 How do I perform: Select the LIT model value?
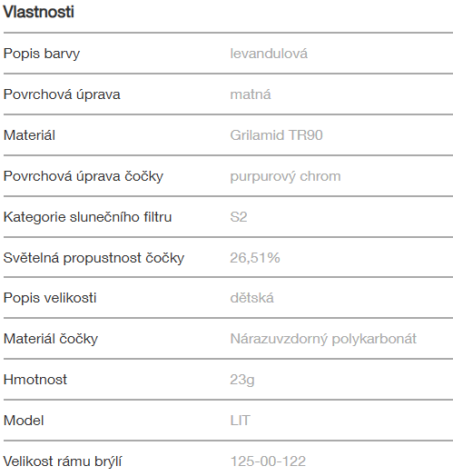coord(241,421)
